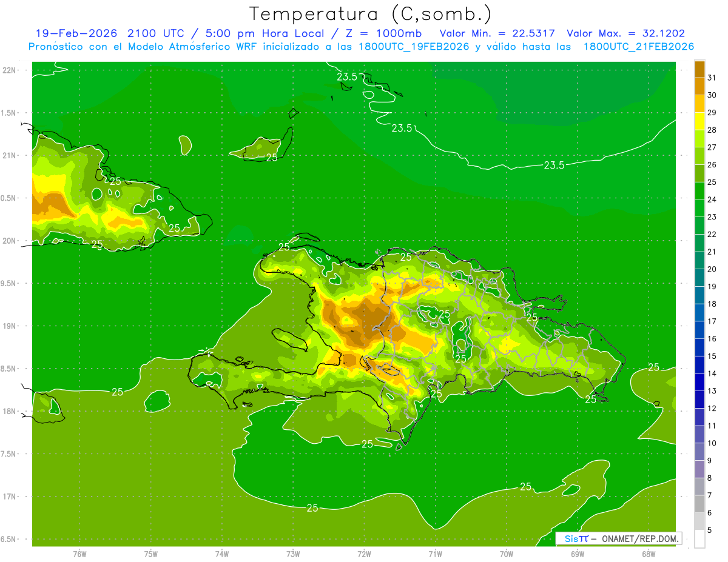Click the "18N" latitude label
This screenshot has width=728, height=562.
click(9, 411)
